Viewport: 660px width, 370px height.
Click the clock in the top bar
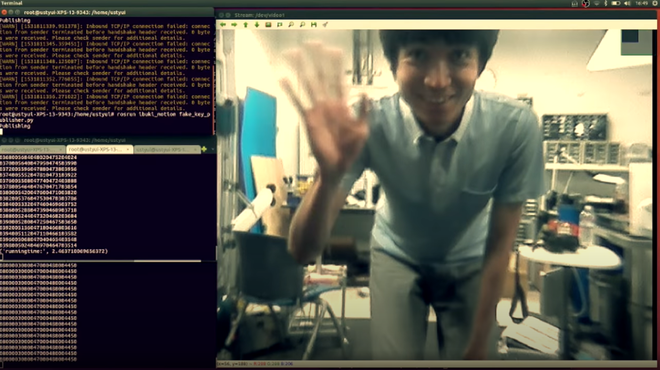(x=642, y=3)
